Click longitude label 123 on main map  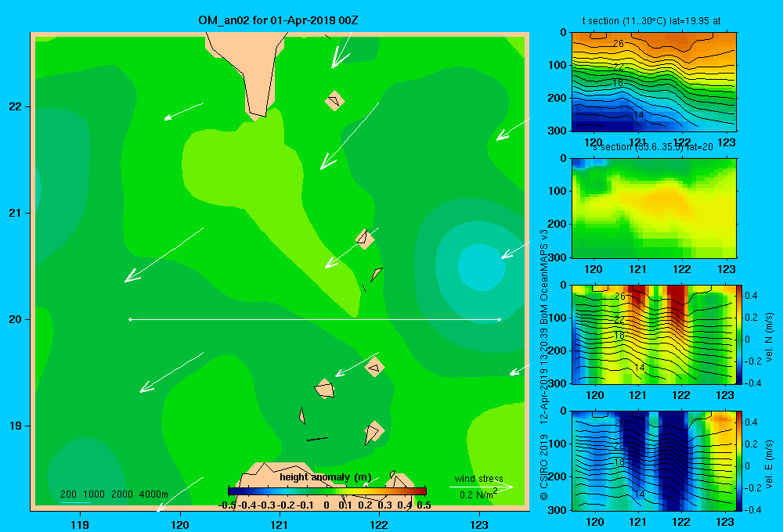[x=479, y=524]
